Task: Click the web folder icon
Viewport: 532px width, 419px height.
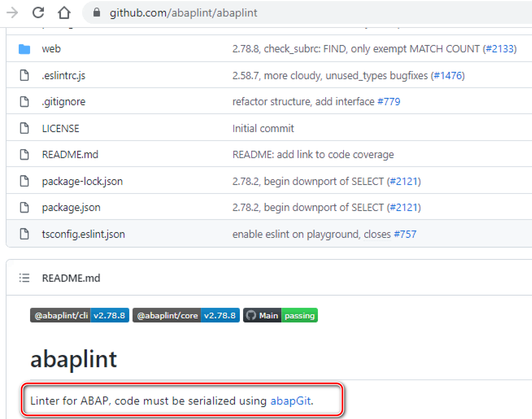Action: point(24,49)
